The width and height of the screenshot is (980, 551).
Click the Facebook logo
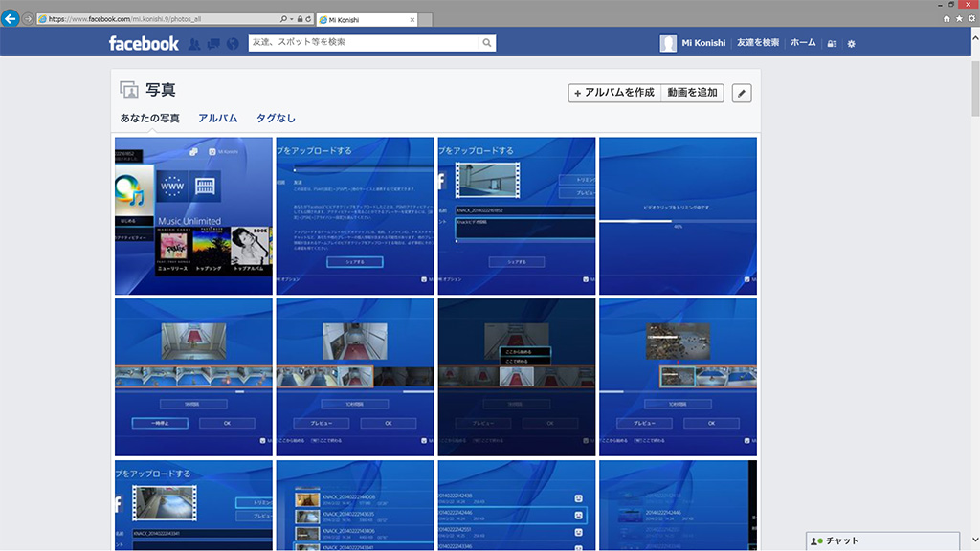[144, 43]
